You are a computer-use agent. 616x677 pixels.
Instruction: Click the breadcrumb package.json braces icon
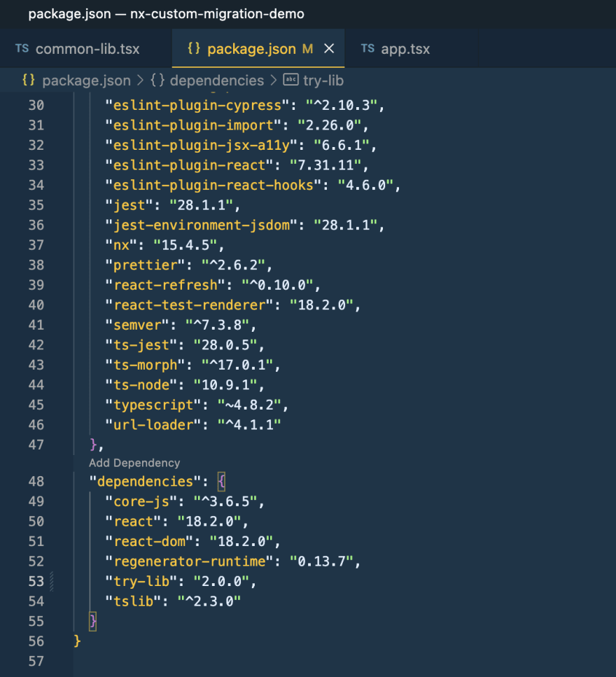29,81
